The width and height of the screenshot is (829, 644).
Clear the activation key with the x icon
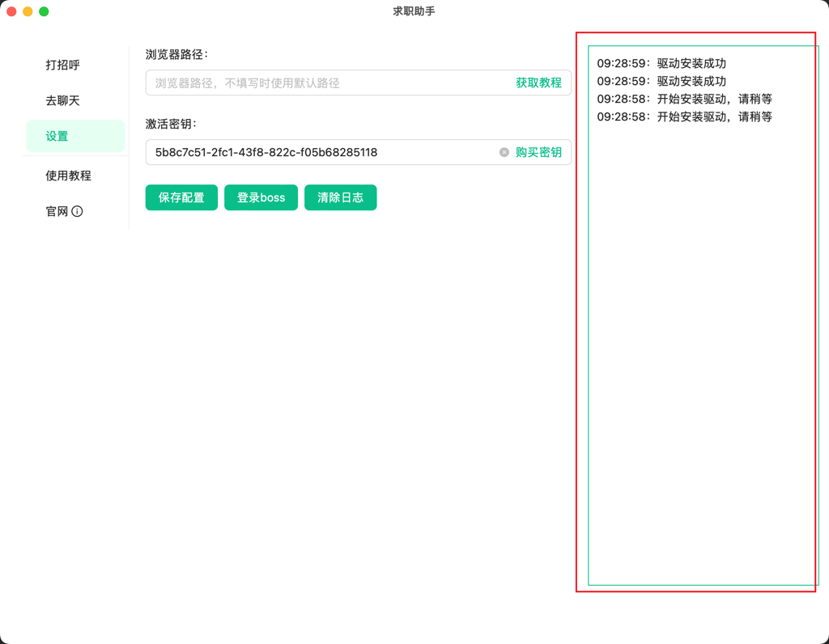tap(504, 152)
